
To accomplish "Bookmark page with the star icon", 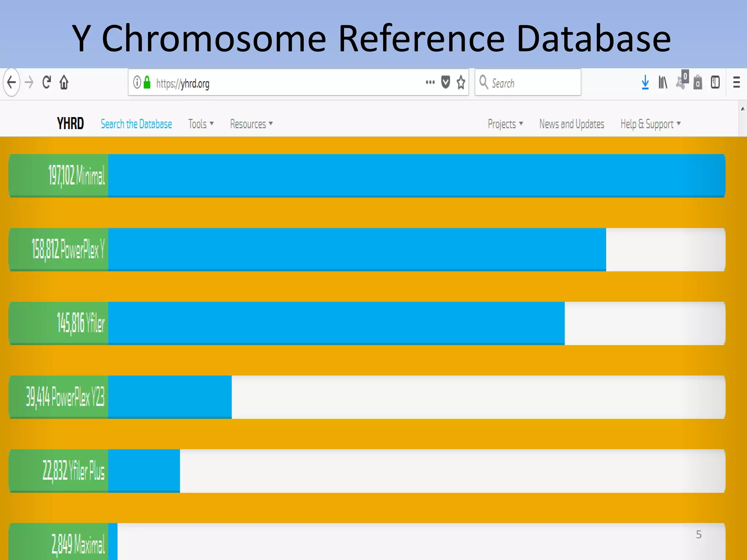I will [x=461, y=82].
